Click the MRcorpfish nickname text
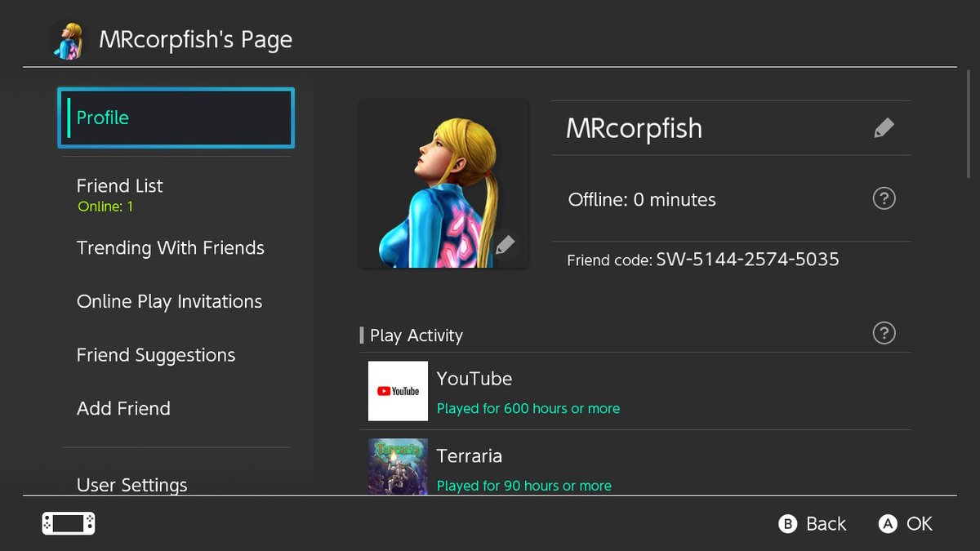Screen dimensions: 980x551 coord(635,128)
